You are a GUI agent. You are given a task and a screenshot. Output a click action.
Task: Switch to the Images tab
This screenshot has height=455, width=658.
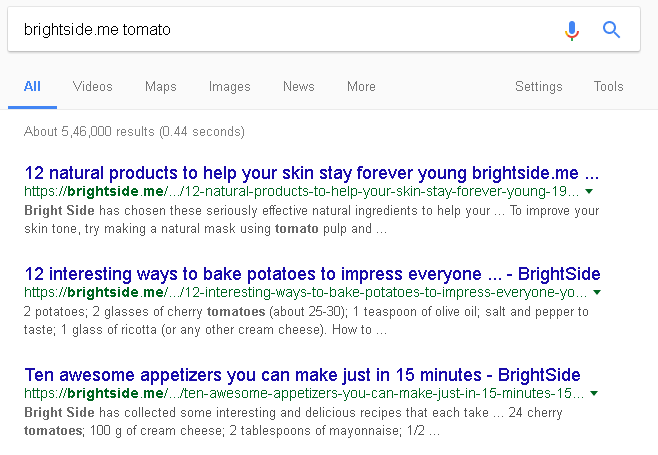tap(229, 87)
